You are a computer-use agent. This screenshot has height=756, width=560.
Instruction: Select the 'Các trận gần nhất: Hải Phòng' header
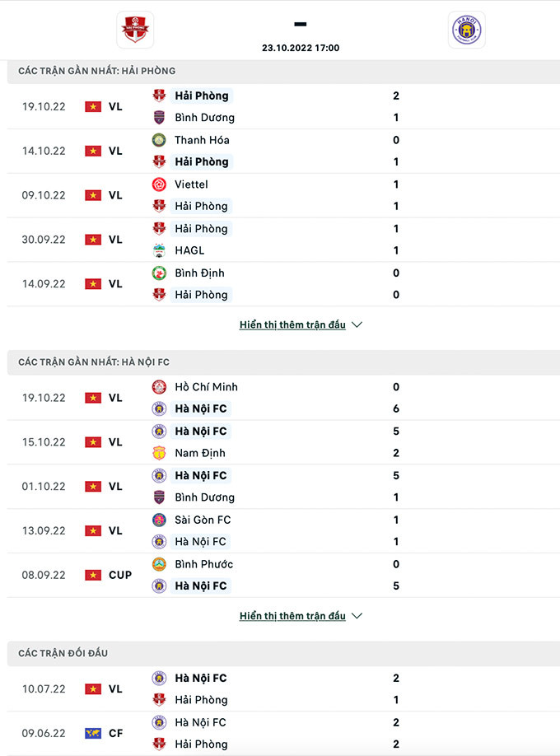[96, 71]
